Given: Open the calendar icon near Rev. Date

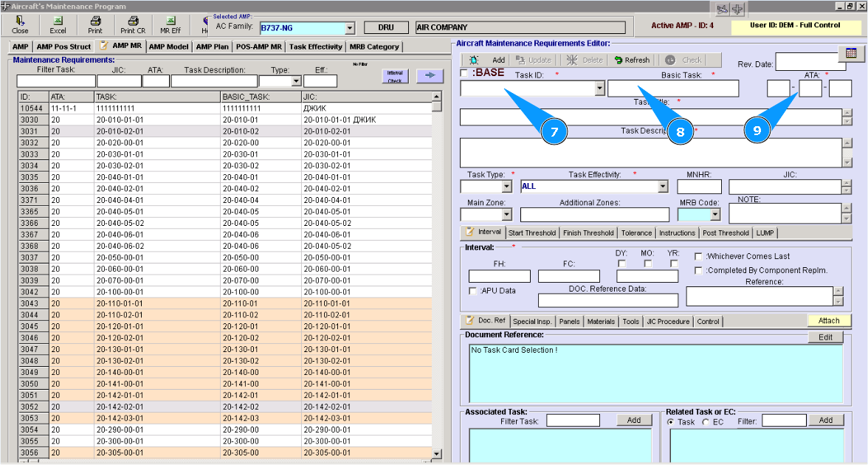Looking at the screenshot, I should (850, 54).
